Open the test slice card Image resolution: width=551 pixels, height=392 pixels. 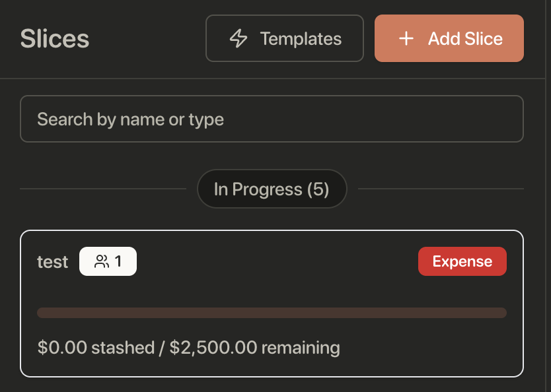click(x=272, y=290)
